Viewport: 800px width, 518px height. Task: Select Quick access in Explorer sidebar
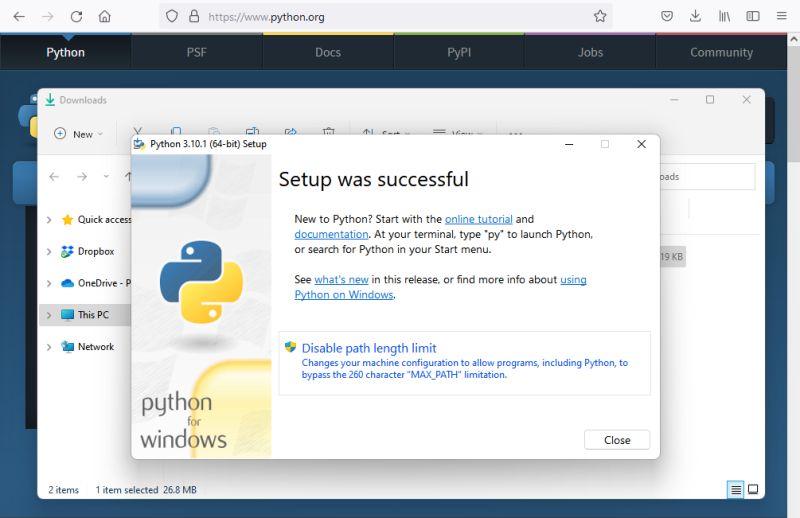tap(96, 219)
